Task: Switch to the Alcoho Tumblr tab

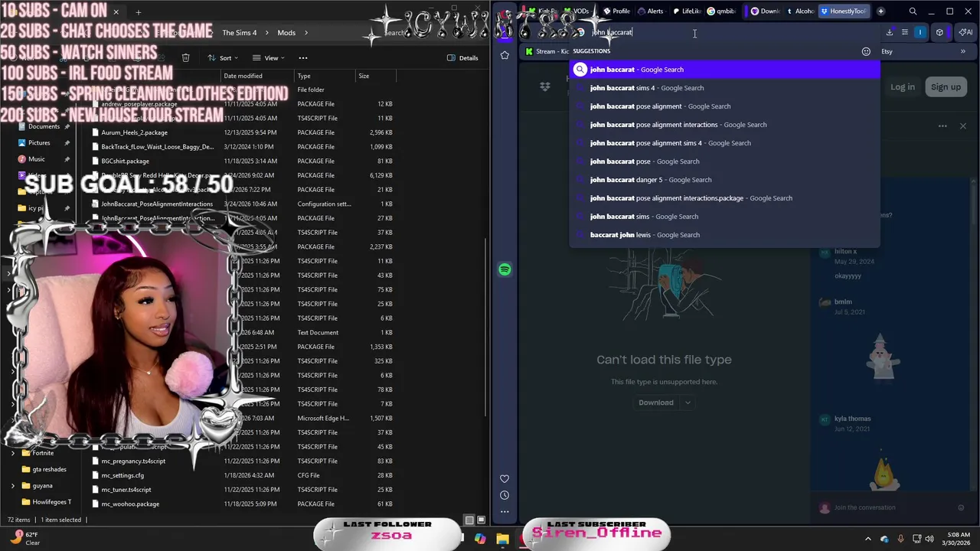Action: click(x=799, y=11)
